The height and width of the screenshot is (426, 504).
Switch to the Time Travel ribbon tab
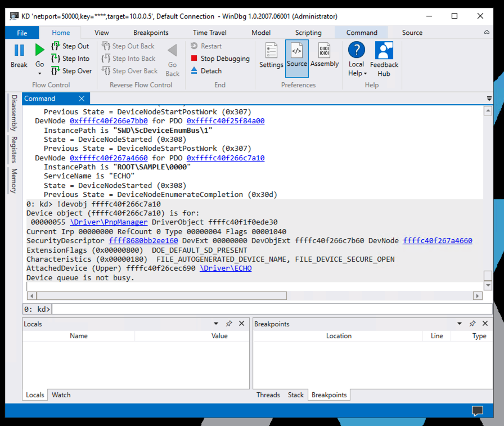209,33
